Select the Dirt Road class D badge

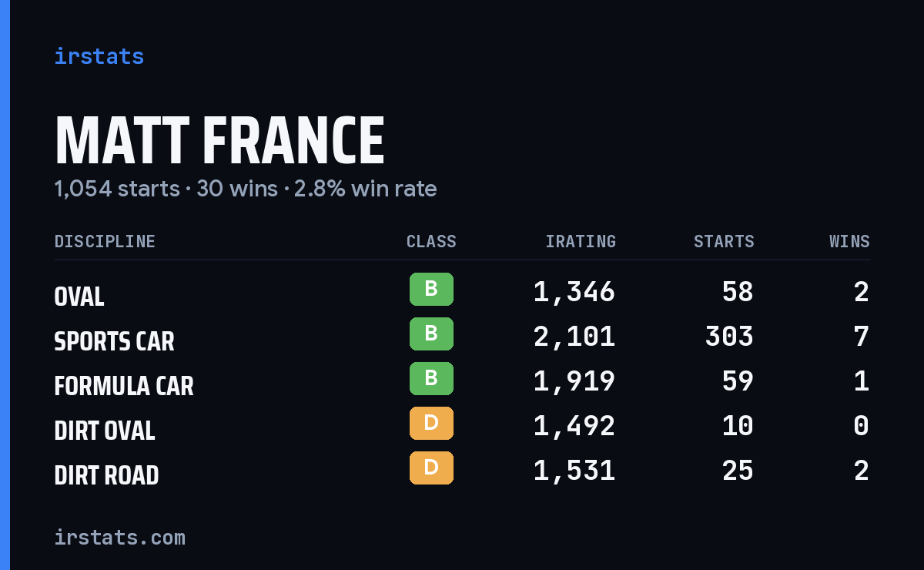click(431, 468)
